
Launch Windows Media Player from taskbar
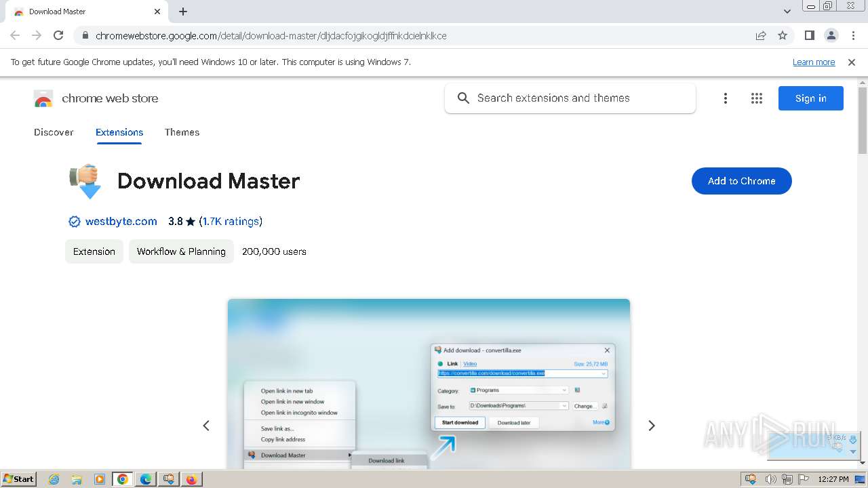[100, 479]
